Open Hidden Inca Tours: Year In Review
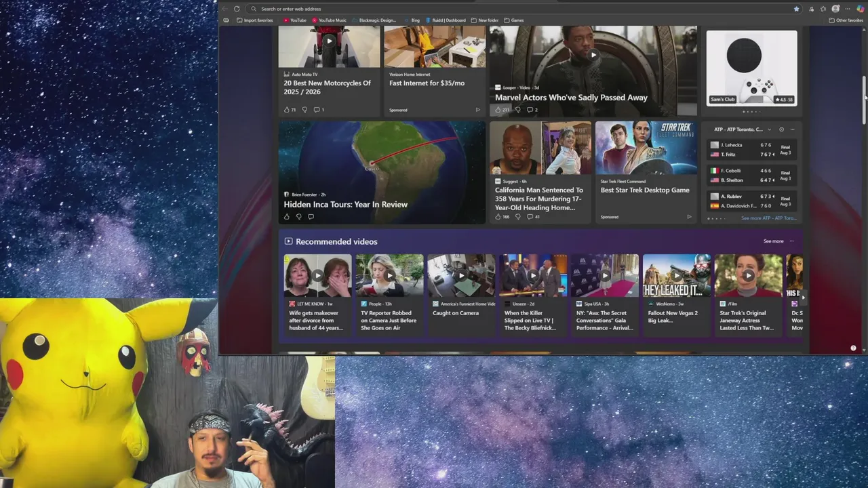This screenshot has height=488, width=868. 345,205
